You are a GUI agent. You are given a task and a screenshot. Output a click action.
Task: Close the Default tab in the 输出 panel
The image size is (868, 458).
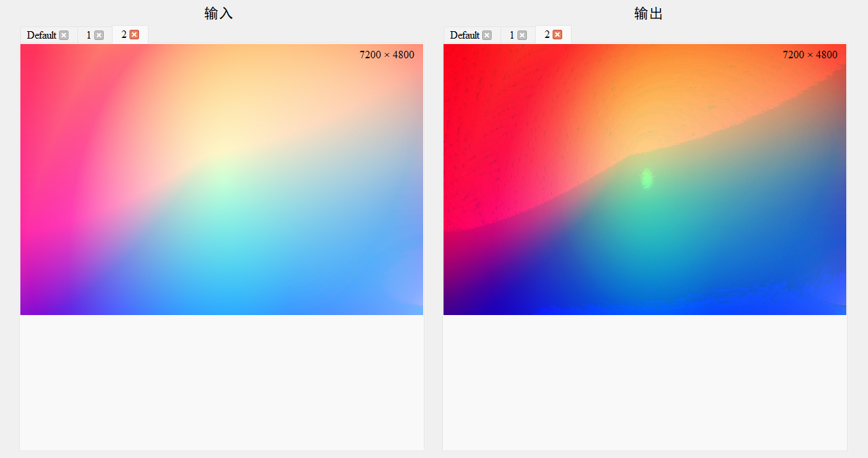[487, 35]
